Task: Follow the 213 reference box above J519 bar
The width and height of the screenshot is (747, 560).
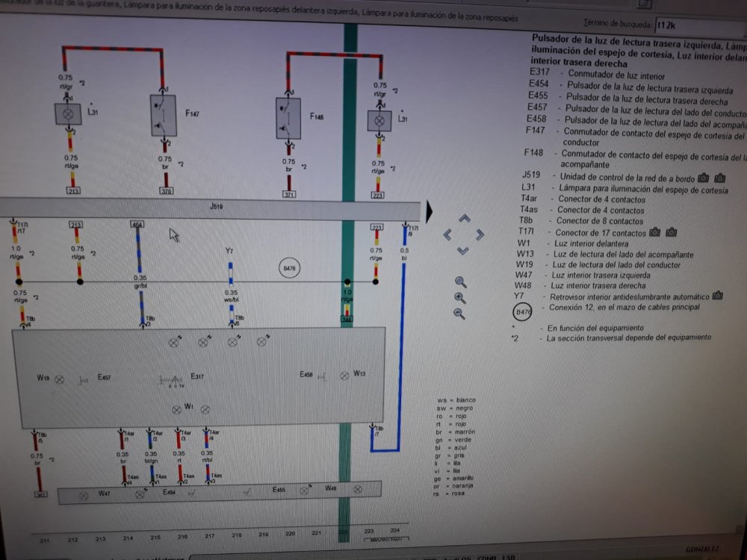Action: pos(73,190)
